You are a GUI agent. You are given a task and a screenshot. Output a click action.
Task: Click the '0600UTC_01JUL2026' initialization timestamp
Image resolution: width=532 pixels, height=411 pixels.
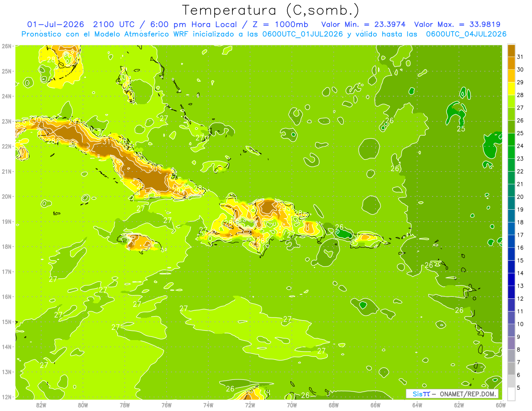click(x=303, y=34)
